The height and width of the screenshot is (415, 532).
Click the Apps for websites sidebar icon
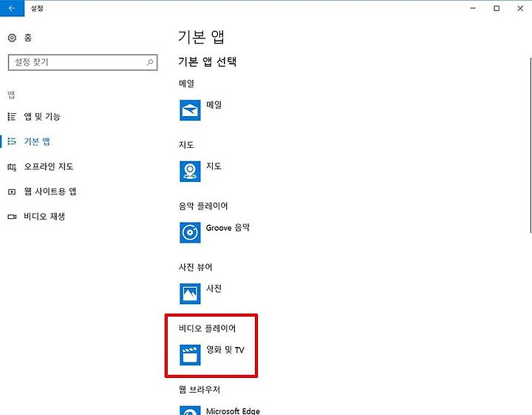click(12, 192)
